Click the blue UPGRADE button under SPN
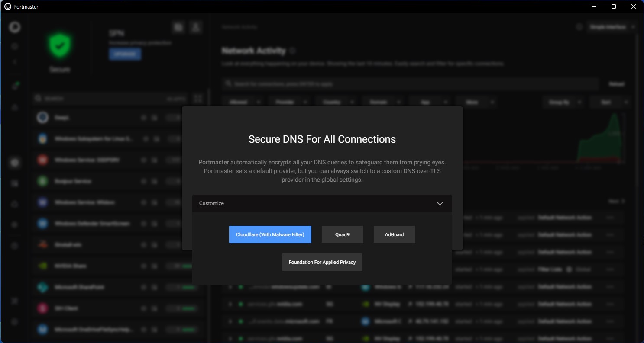The height and width of the screenshot is (343, 644). point(125,54)
